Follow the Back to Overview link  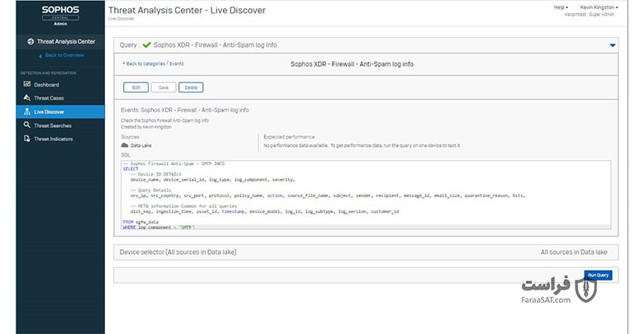tap(64, 55)
